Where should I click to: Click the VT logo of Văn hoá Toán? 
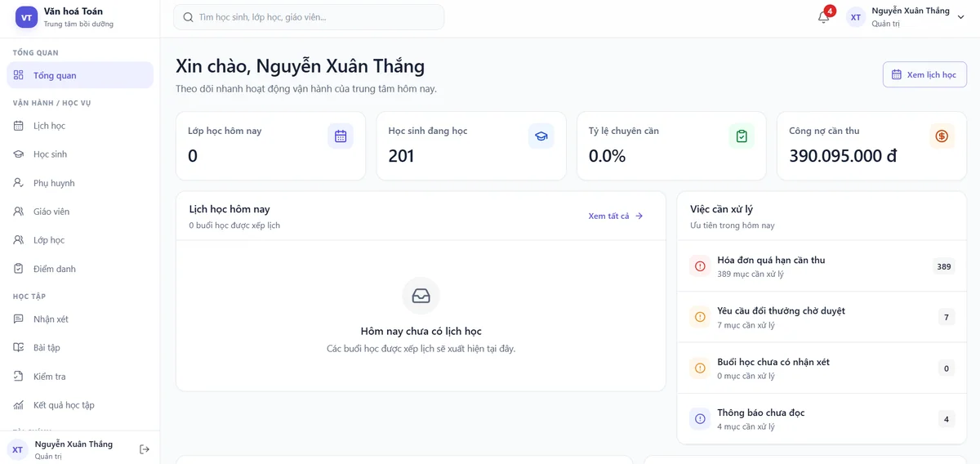[27, 17]
